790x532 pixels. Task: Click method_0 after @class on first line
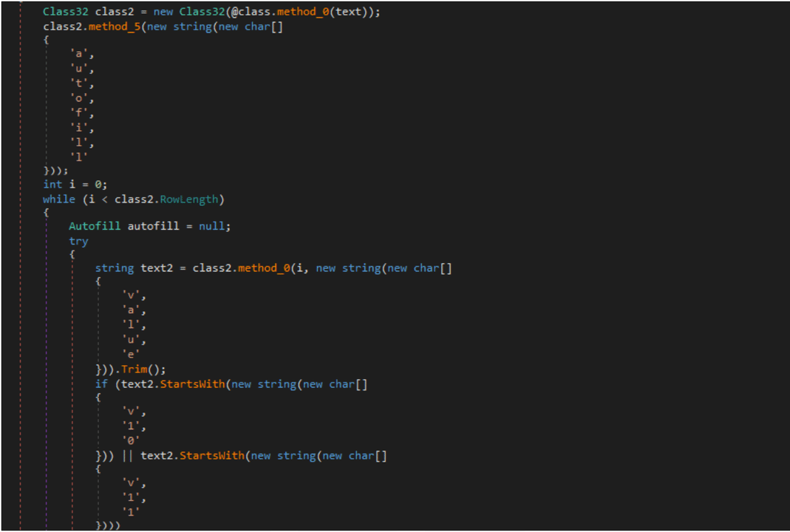pos(303,12)
